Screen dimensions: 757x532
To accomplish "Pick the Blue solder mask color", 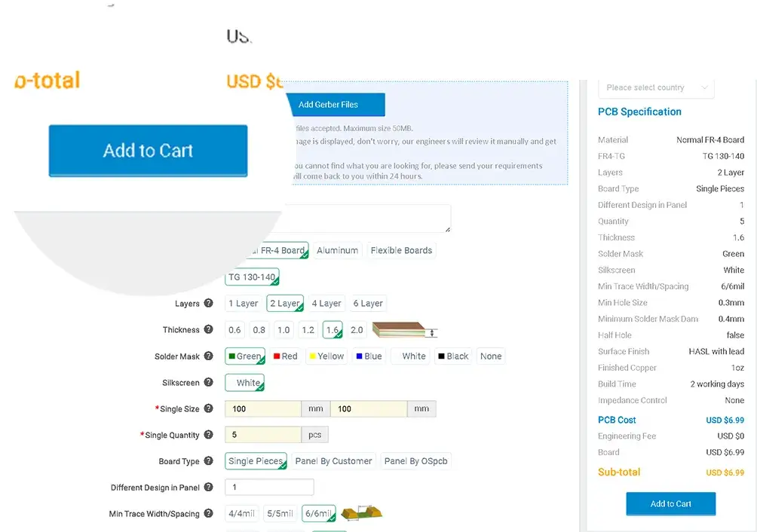I will pos(369,356).
